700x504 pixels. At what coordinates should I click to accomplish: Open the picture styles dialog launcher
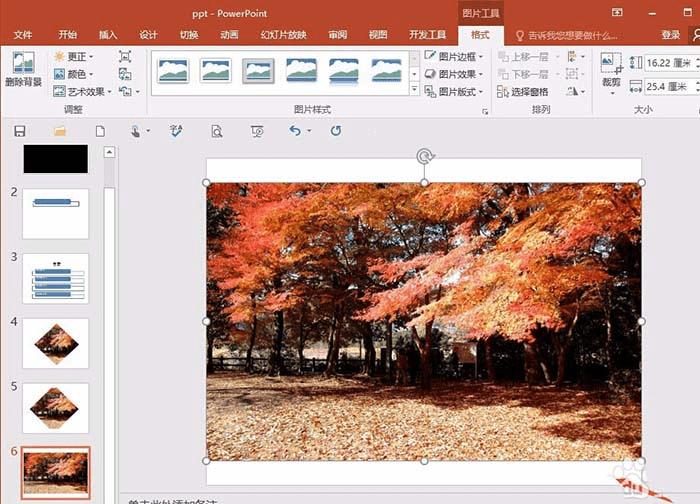pyautogui.click(x=485, y=111)
